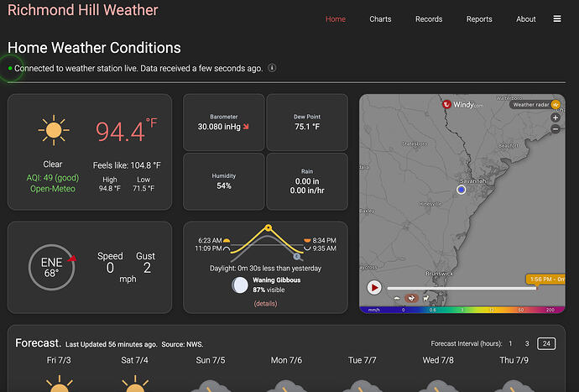This screenshot has height=392, width=579.
Task: Set forecast interval to 24 hours
Action: (x=546, y=343)
